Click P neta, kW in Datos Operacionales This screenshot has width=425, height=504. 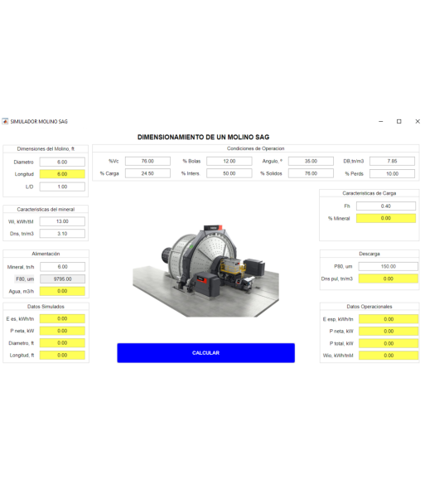coord(389,331)
